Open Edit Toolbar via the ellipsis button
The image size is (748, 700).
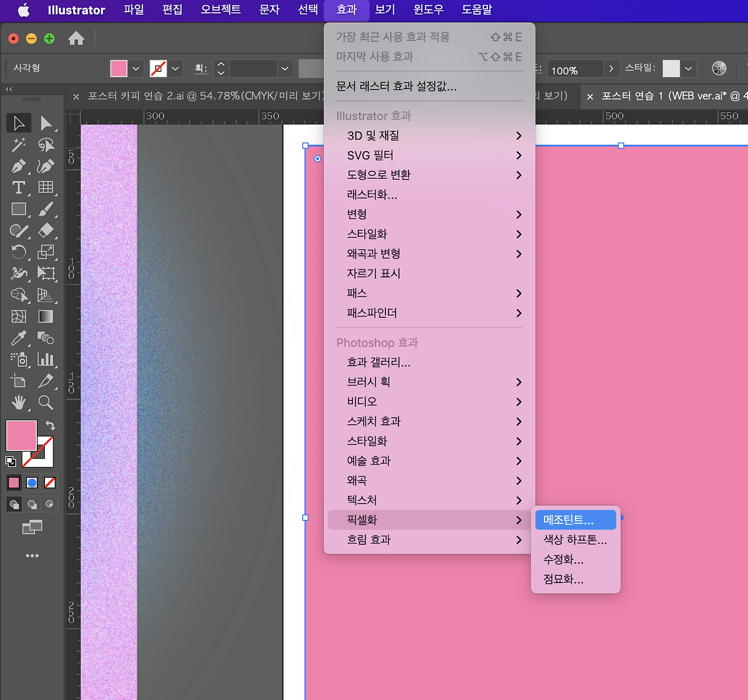tap(32, 555)
